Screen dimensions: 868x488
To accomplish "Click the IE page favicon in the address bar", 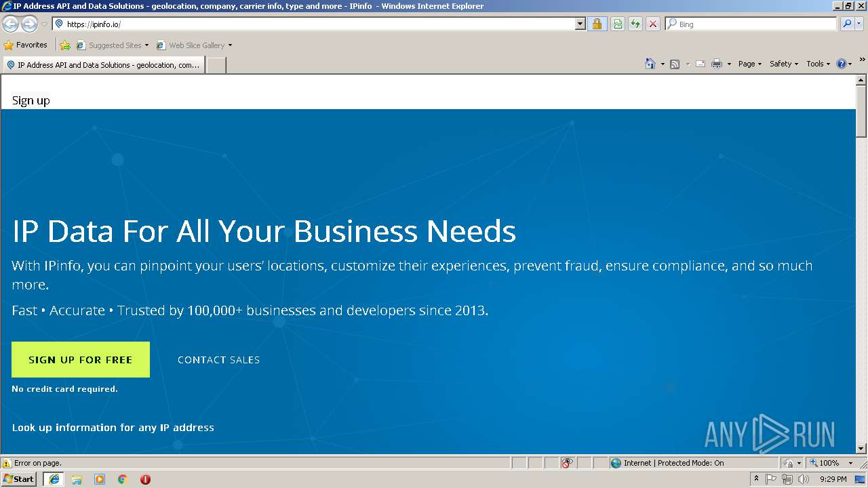I will (59, 24).
